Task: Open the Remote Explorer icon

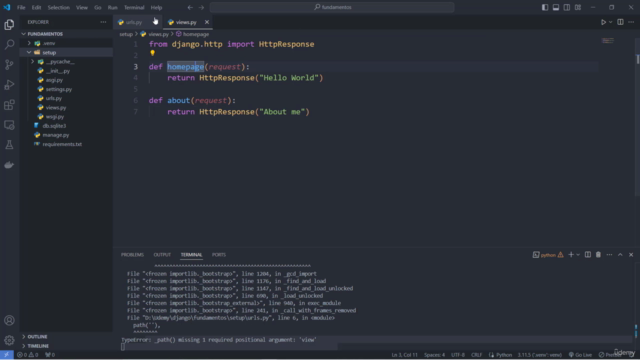Action: tap(9, 125)
